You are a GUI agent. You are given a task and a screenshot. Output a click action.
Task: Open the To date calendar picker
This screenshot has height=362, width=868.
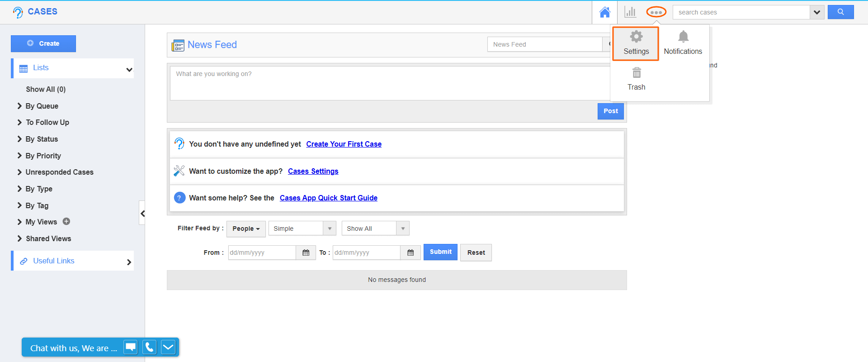click(410, 252)
